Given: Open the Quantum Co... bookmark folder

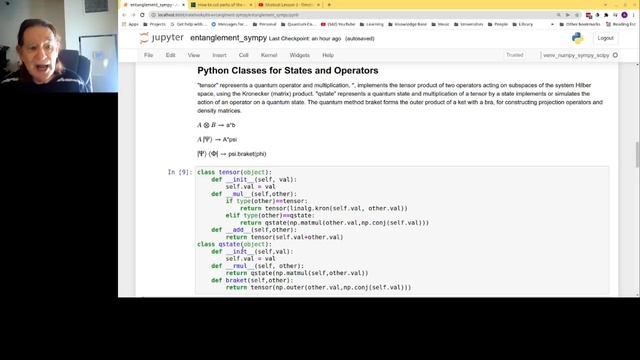Looking at the screenshot, I should (298, 24).
